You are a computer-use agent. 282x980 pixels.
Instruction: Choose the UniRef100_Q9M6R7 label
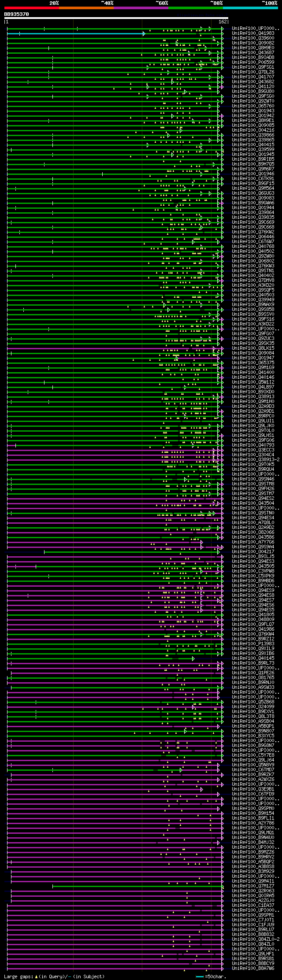click(x=253, y=169)
